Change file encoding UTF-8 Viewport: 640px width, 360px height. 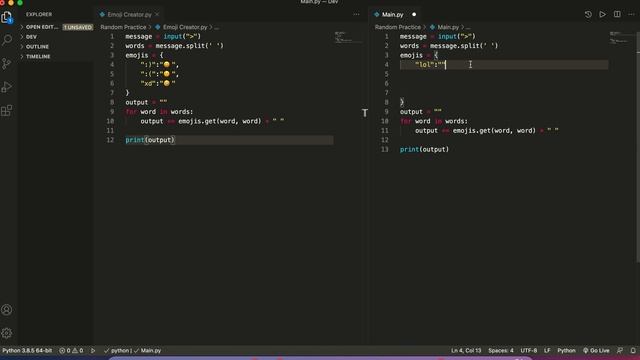click(529, 351)
